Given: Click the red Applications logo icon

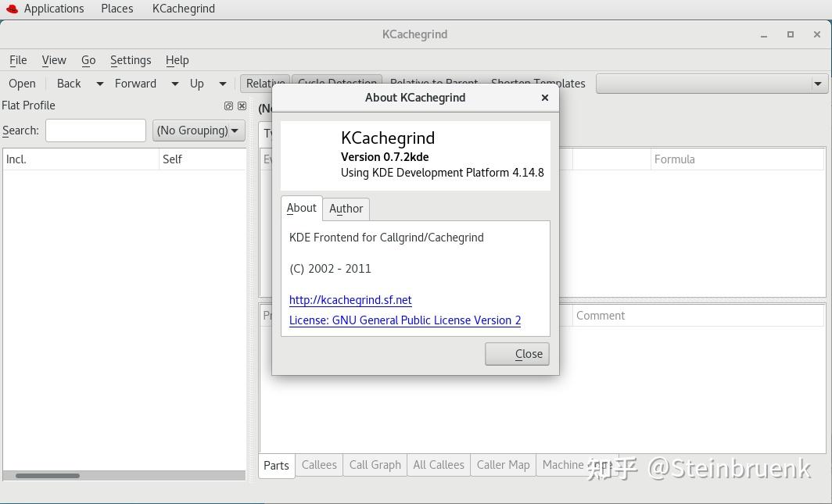Looking at the screenshot, I should [12, 9].
